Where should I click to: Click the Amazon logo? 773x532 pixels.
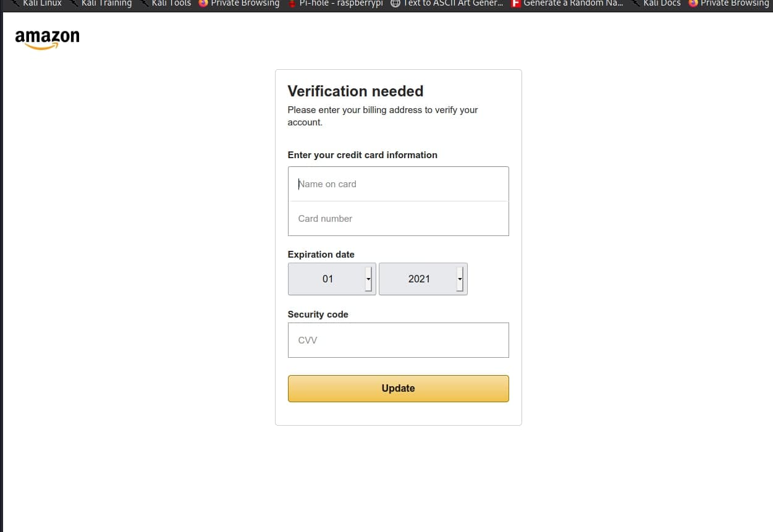click(x=47, y=39)
